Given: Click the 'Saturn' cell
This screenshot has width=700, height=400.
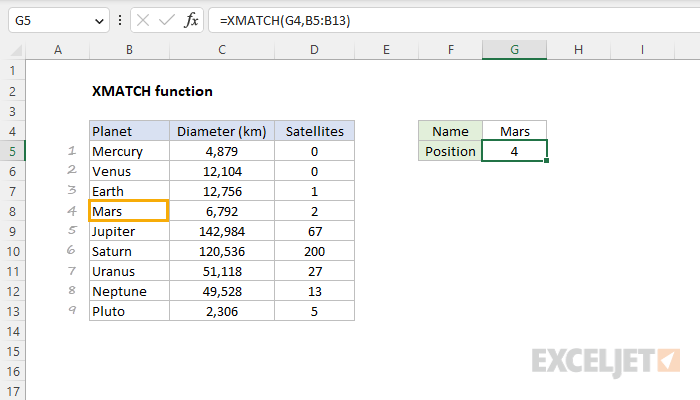Looking at the screenshot, I should click(x=129, y=251).
